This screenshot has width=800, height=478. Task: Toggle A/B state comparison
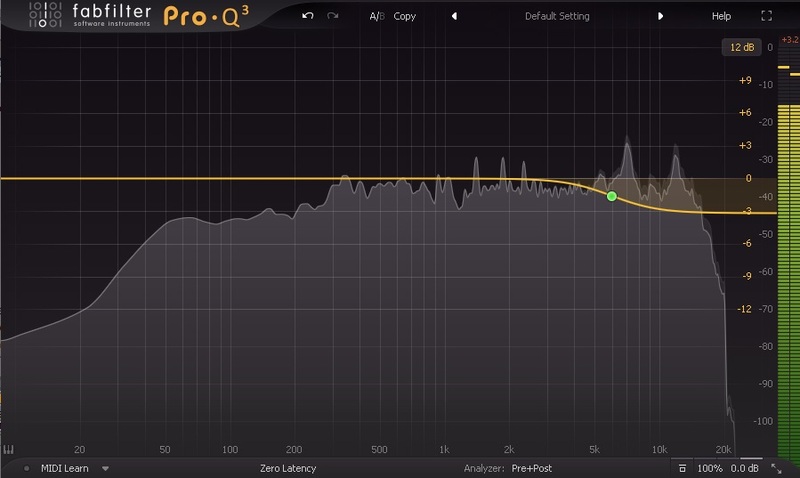[x=375, y=16]
